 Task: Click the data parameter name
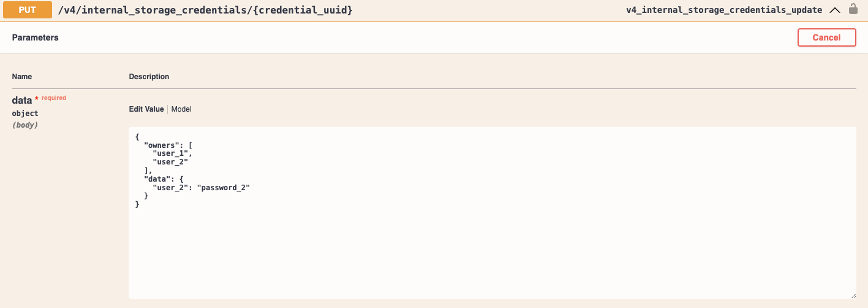tap(22, 100)
